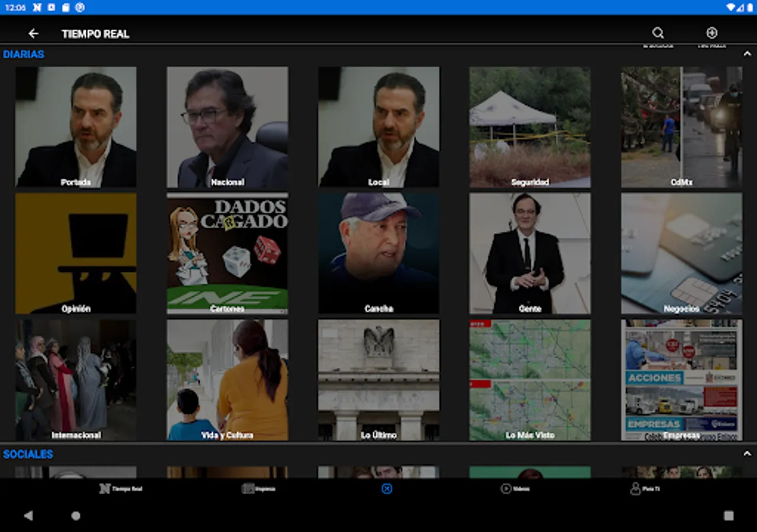The width and height of the screenshot is (757, 532).
Task: Tap the blue circular center tab icon
Action: coord(387,489)
